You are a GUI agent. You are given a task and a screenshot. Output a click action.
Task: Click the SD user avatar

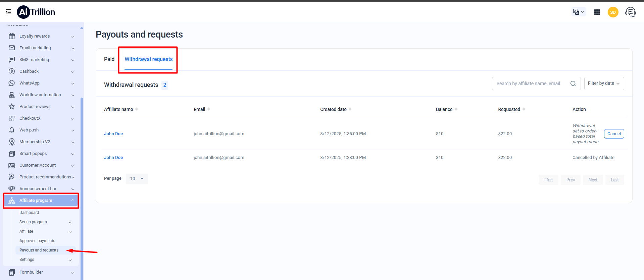click(x=613, y=12)
